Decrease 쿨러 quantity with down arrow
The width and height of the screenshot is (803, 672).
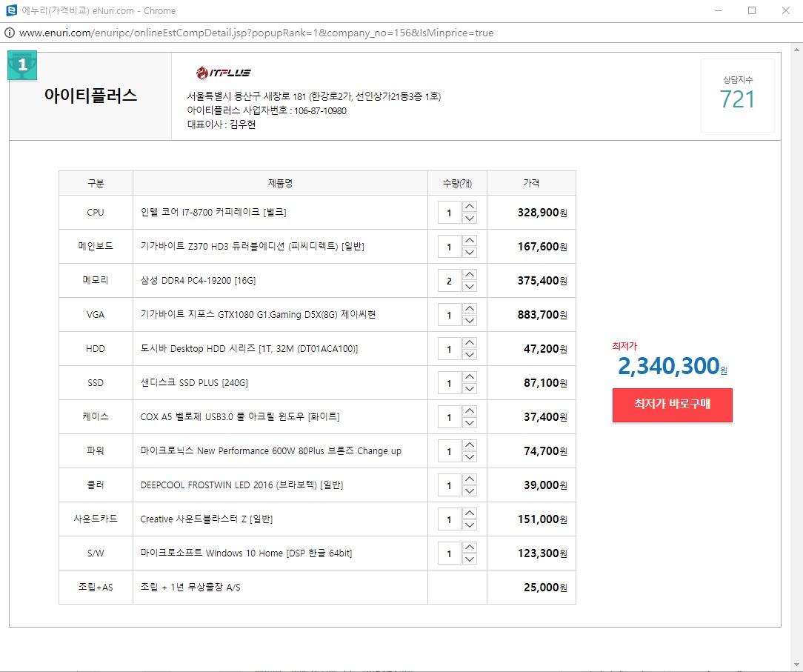[x=470, y=490]
